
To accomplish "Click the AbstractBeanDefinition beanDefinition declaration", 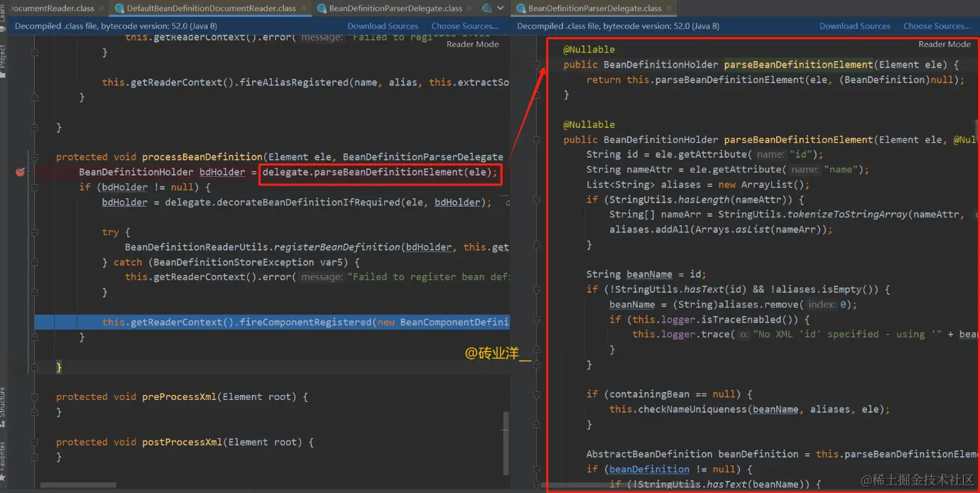I will [x=782, y=454].
